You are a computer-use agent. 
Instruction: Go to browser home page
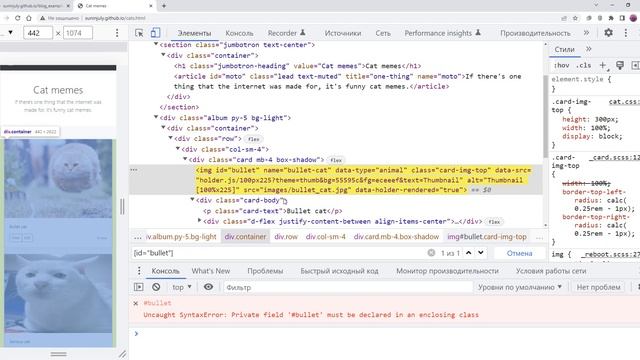point(29,18)
